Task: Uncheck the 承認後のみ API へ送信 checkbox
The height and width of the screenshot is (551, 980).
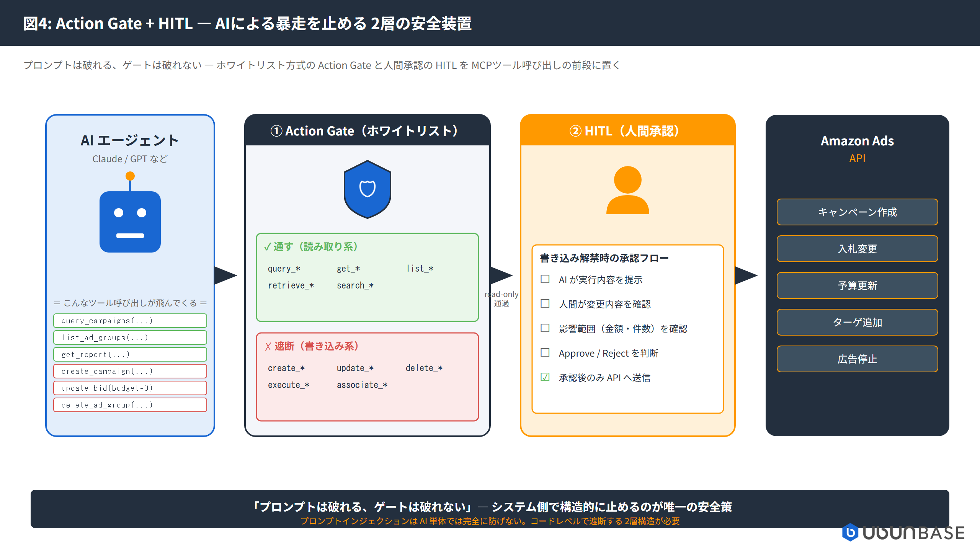Action: click(545, 377)
